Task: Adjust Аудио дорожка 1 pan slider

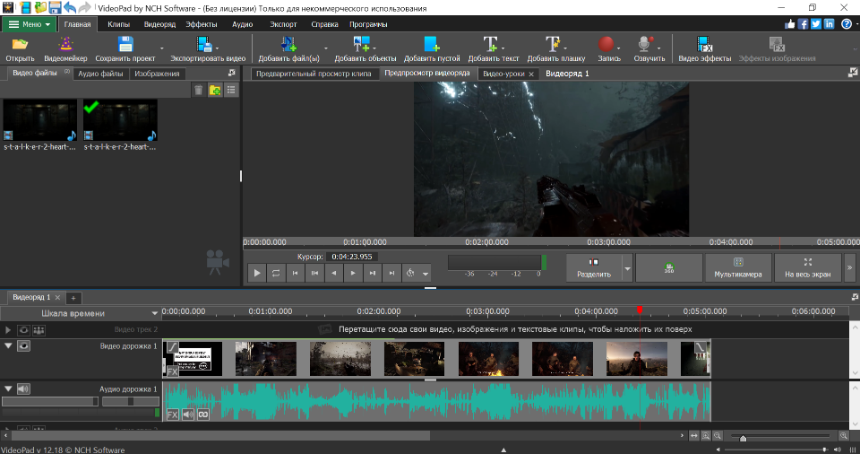Action: (x=130, y=401)
